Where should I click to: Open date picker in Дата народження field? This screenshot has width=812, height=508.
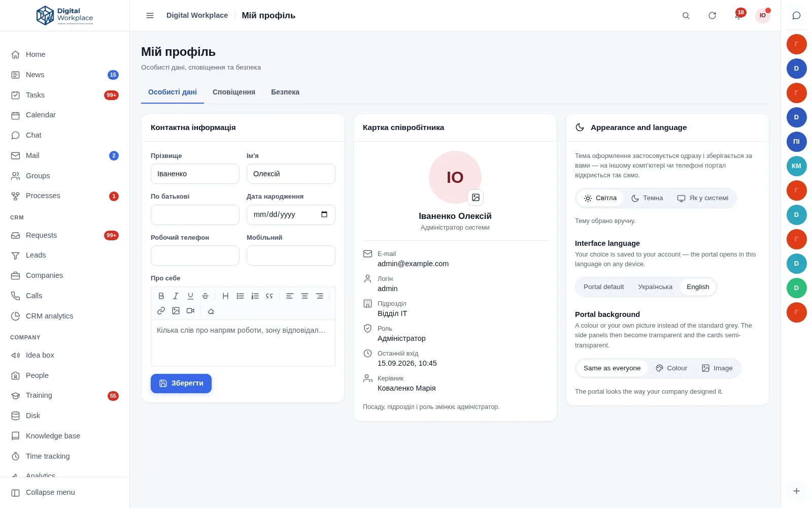(x=324, y=214)
